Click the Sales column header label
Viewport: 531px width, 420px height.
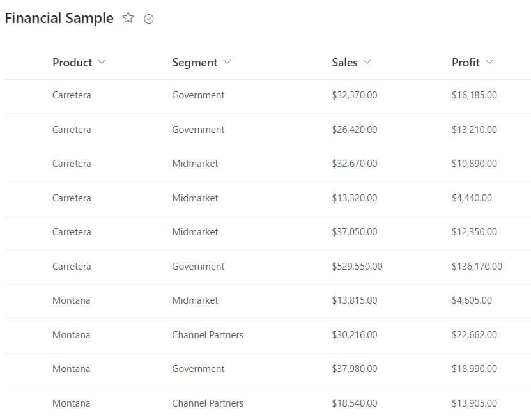click(x=344, y=62)
